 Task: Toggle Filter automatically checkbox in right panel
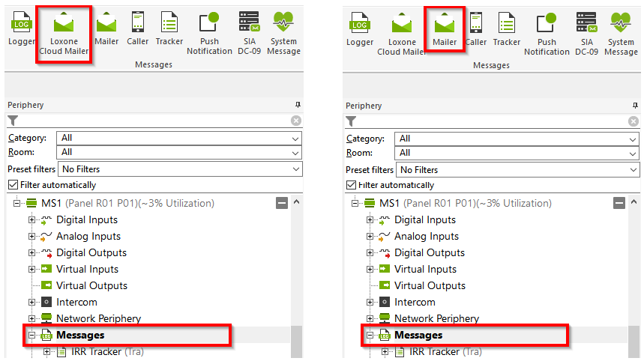[x=351, y=185]
